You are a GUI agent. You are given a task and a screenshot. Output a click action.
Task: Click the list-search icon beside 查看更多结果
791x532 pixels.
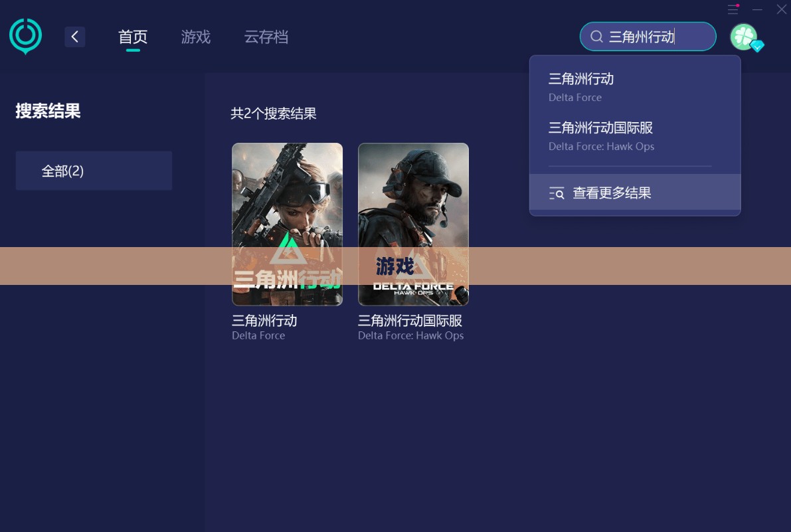(x=557, y=193)
